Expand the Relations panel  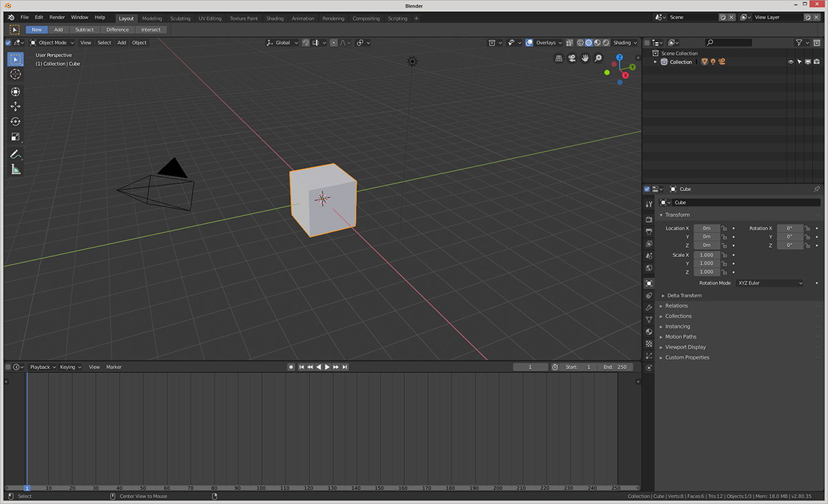pyautogui.click(x=676, y=305)
